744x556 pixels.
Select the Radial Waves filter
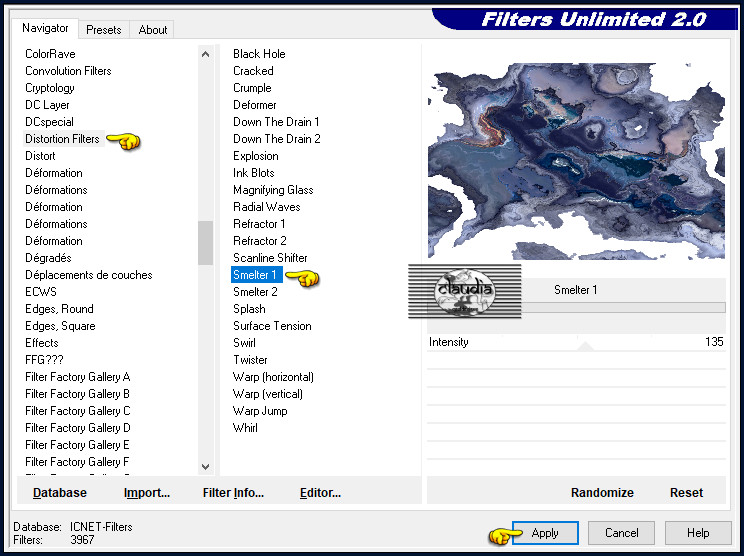tap(266, 207)
